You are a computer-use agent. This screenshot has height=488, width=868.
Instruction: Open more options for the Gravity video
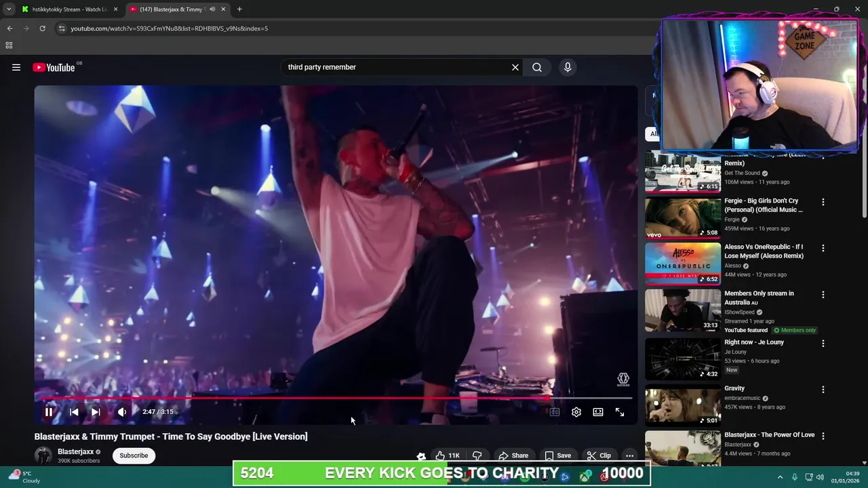tap(823, 390)
